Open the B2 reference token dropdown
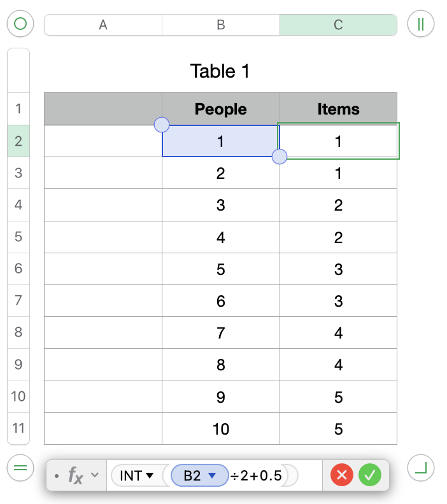447x504 pixels. (x=213, y=475)
